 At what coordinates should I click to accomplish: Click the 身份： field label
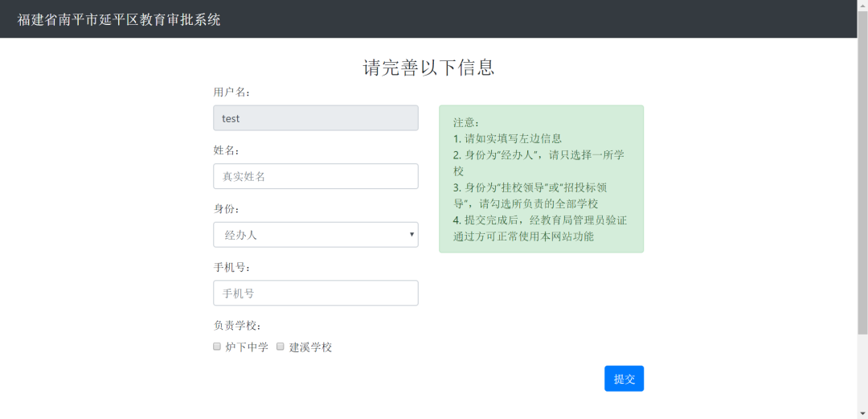230,209
